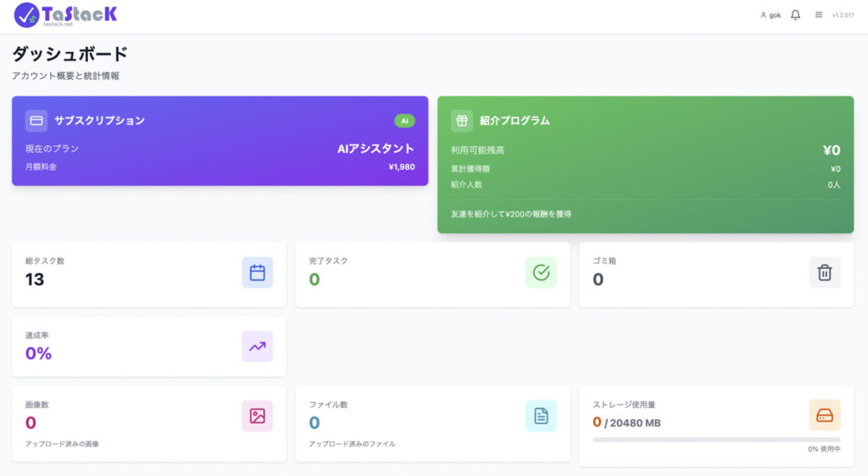Image resolution: width=868 pixels, height=476 pixels.
Task: Click the storage usage progress bar
Action: point(716,440)
